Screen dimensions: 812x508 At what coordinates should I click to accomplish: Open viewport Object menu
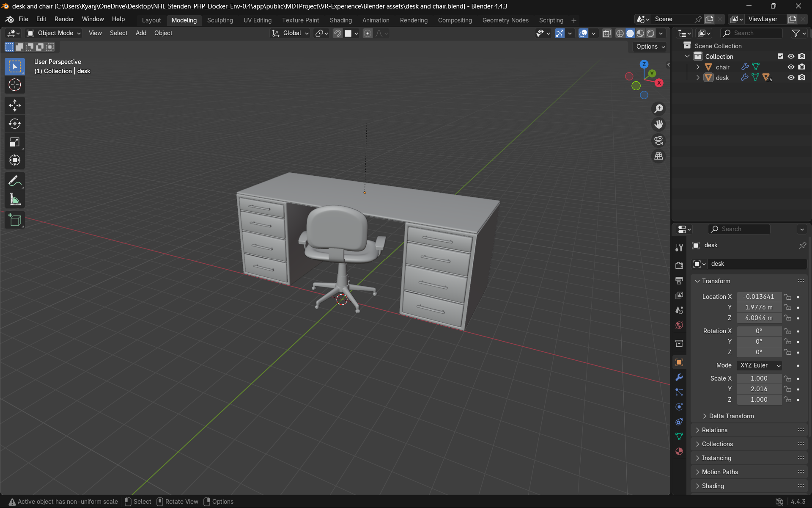coord(163,33)
